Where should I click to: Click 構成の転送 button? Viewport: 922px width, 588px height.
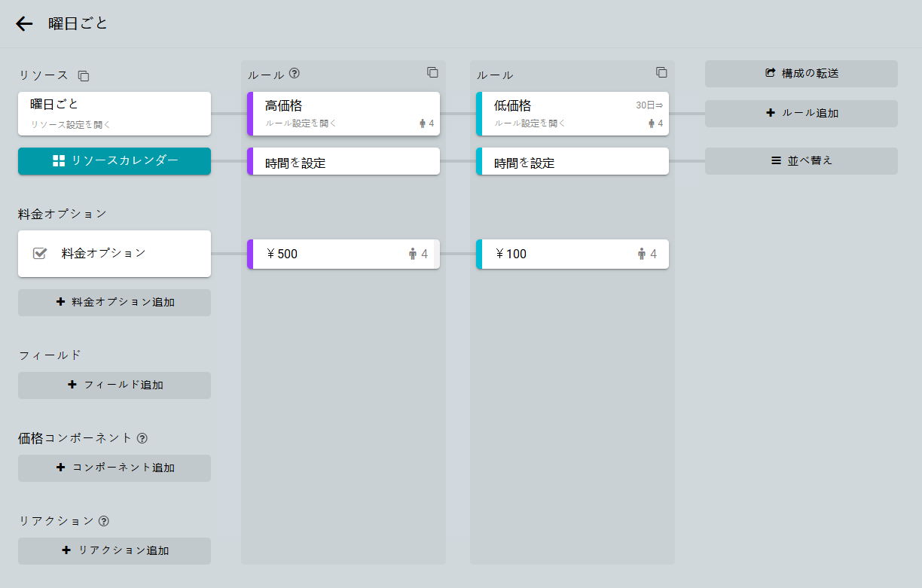tap(801, 74)
